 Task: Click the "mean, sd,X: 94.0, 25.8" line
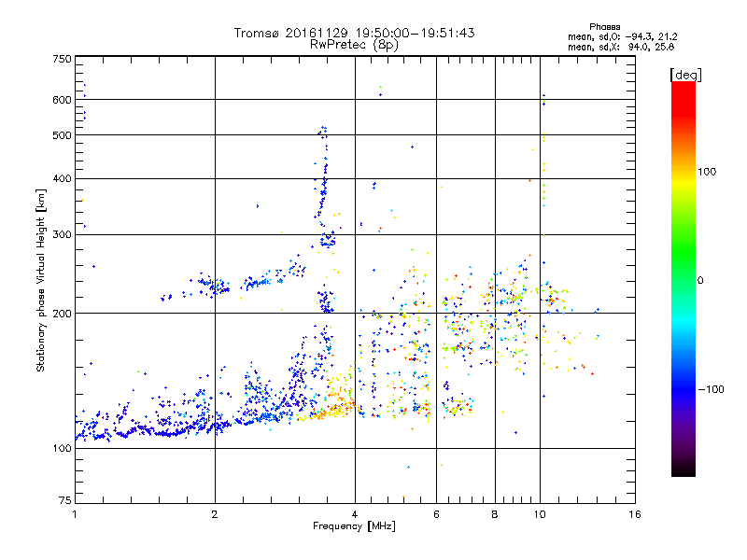621,47
